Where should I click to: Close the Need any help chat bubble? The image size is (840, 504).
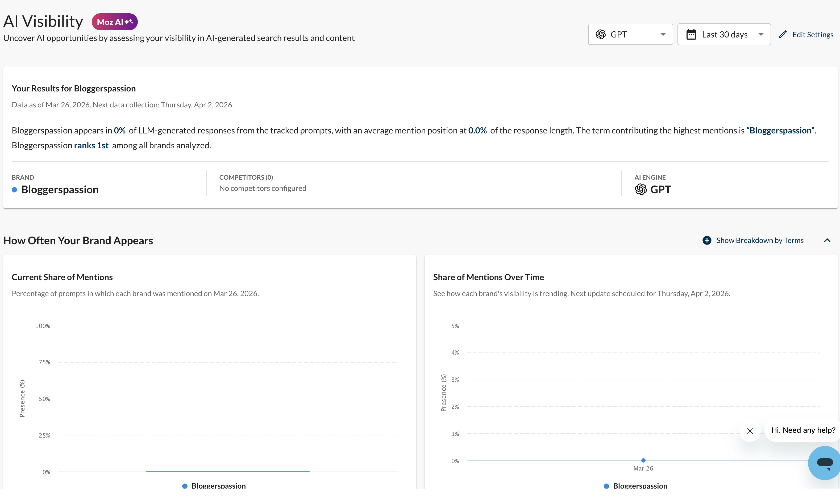750,431
